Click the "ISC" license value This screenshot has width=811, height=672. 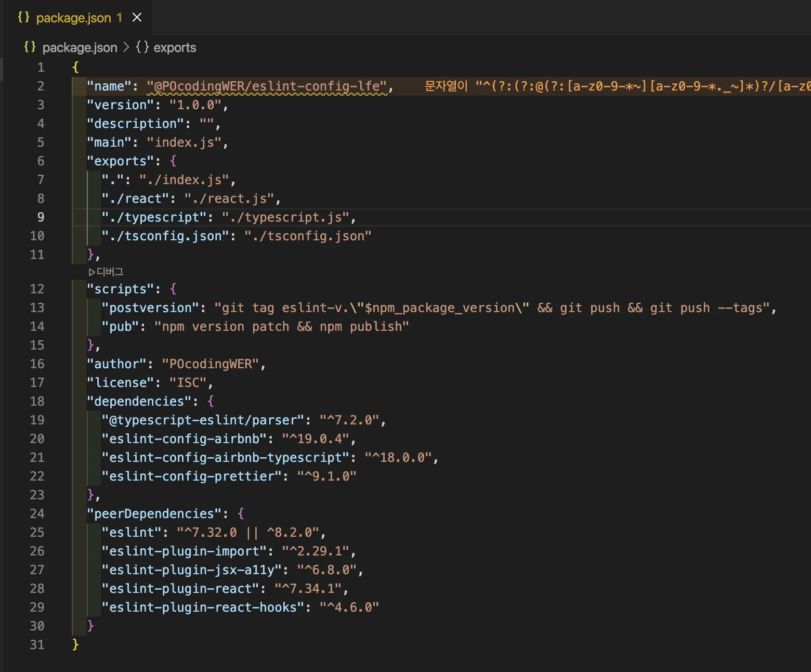[188, 382]
